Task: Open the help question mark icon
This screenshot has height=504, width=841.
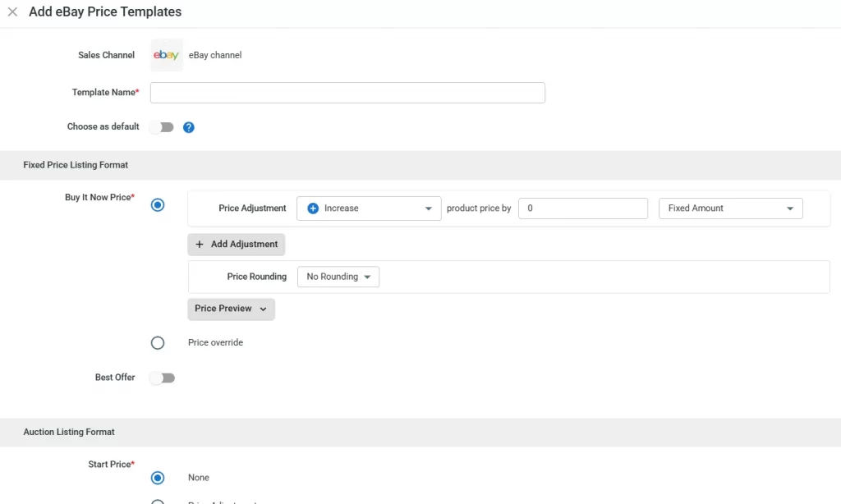Action: pyautogui.click(x=189, y=127)
